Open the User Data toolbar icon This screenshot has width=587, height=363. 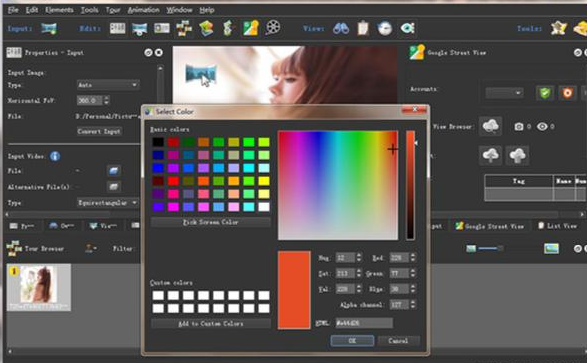(162, 28)
